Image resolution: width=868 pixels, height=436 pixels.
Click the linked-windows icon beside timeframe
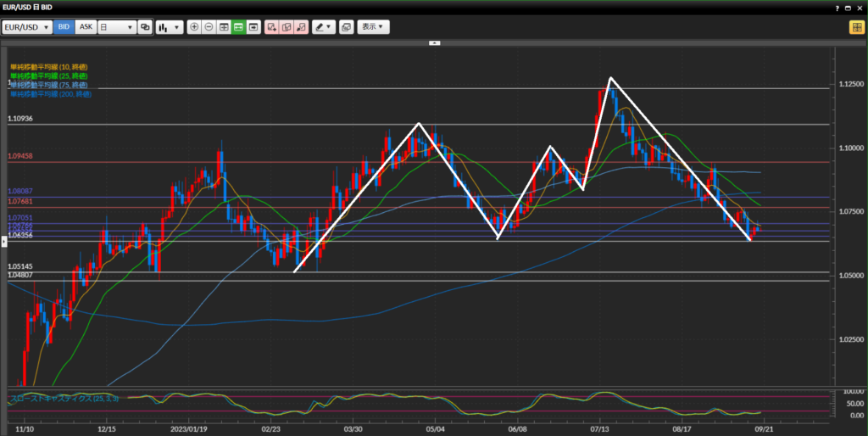(145, 27)
